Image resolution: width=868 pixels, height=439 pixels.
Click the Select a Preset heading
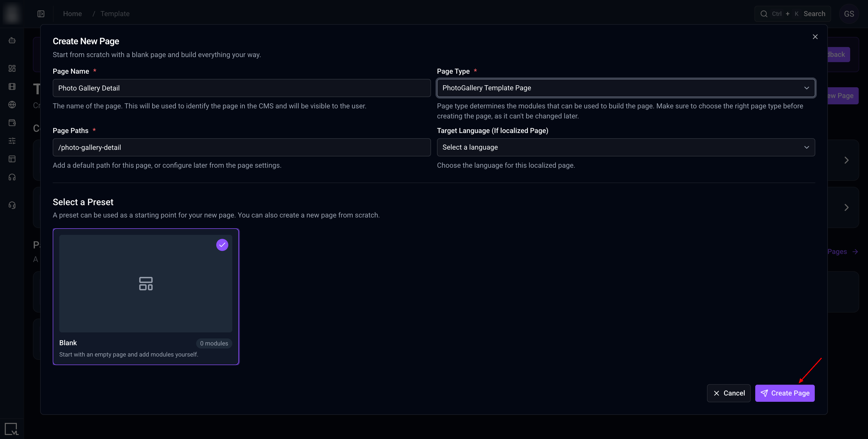83,202
